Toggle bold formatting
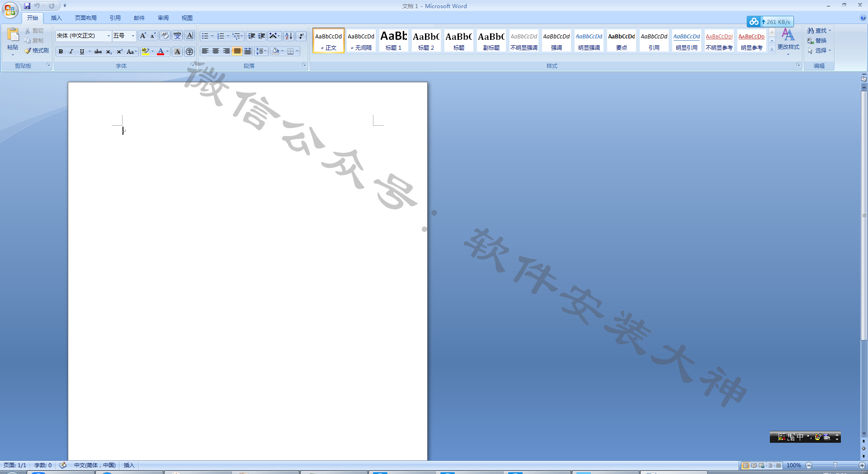The height and width of the screenshot is (474, 868). 61,52
